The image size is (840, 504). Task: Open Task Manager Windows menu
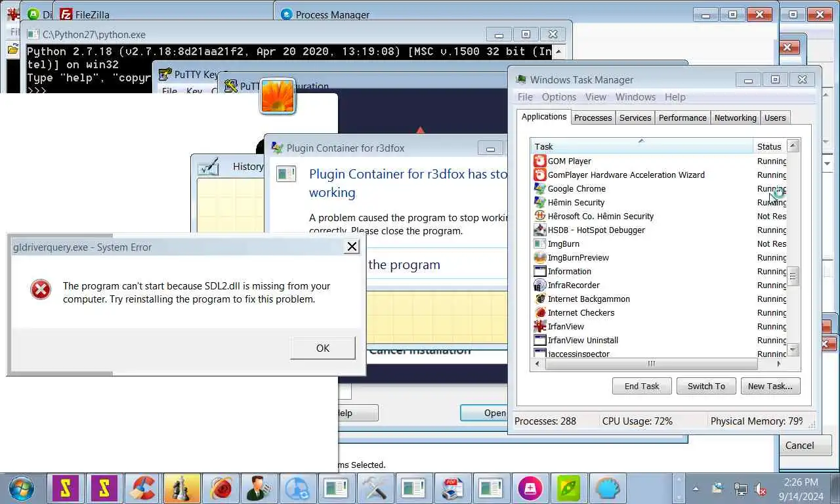635,97
